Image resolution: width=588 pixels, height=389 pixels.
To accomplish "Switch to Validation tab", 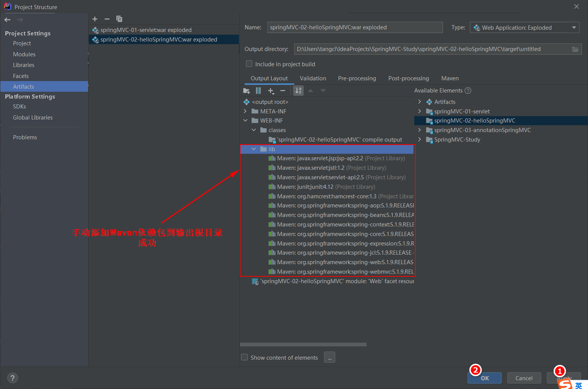I will [313, 78].
